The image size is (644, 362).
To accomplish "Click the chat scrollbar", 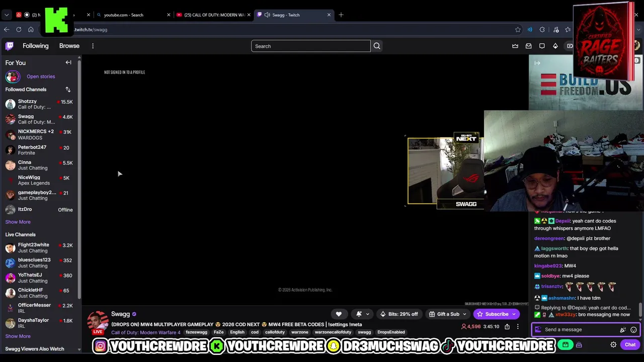I will tap(640, 310).
